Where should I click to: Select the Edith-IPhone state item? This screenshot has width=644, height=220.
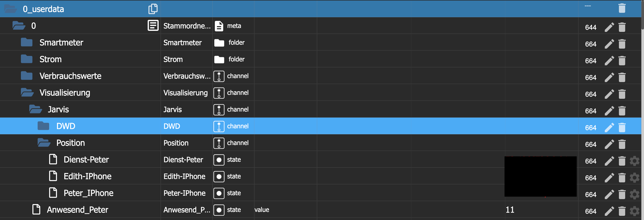[87, 176]
